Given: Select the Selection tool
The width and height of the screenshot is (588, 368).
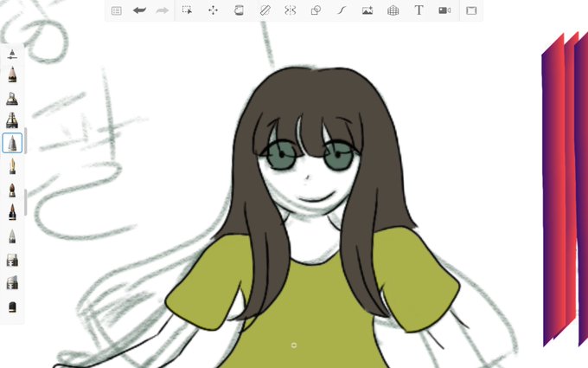Looking at the screenshot, I should pos(187,10).
